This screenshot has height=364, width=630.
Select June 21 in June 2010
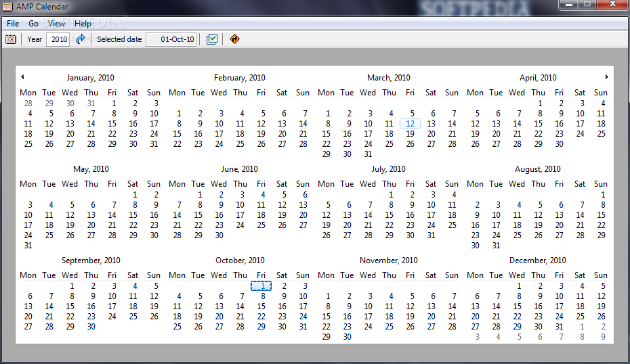pyautogui.click(x=177, y=225)
